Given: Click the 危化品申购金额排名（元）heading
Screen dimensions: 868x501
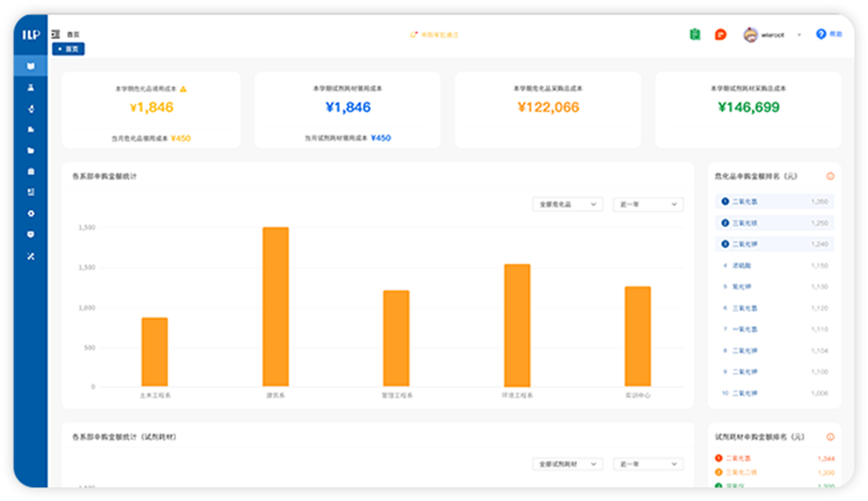Looking at the screenshot, I should [x=756, y=177].
